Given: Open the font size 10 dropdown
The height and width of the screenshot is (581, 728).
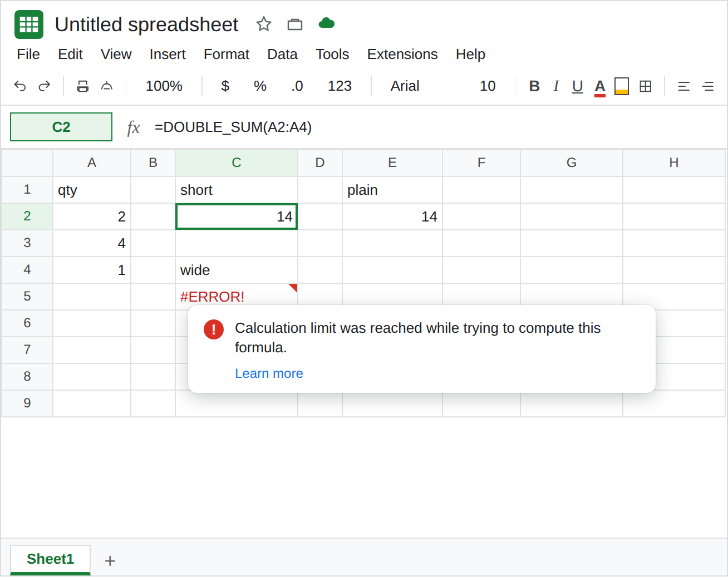Looking at the screenshot, I should click(x=488, y=86).
